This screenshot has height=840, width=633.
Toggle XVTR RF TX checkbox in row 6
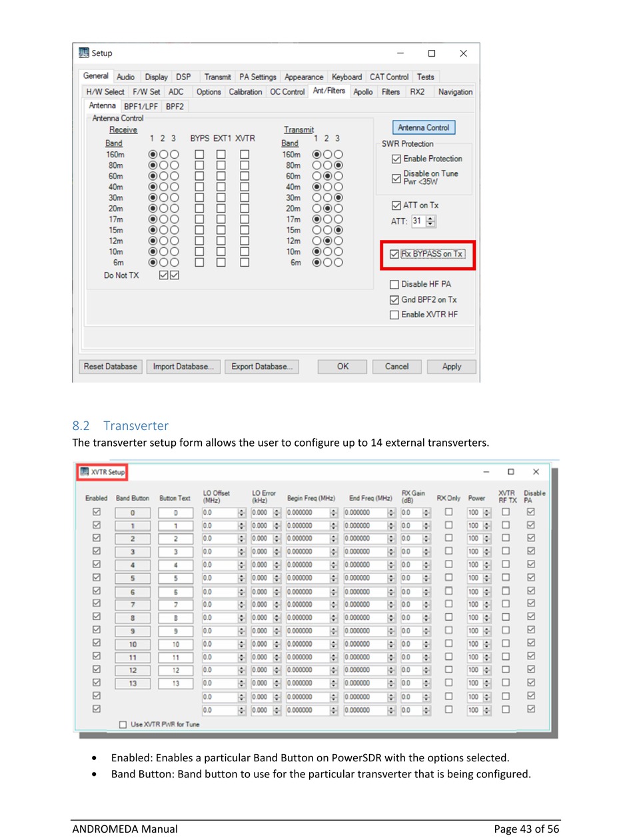pos(506,591)
